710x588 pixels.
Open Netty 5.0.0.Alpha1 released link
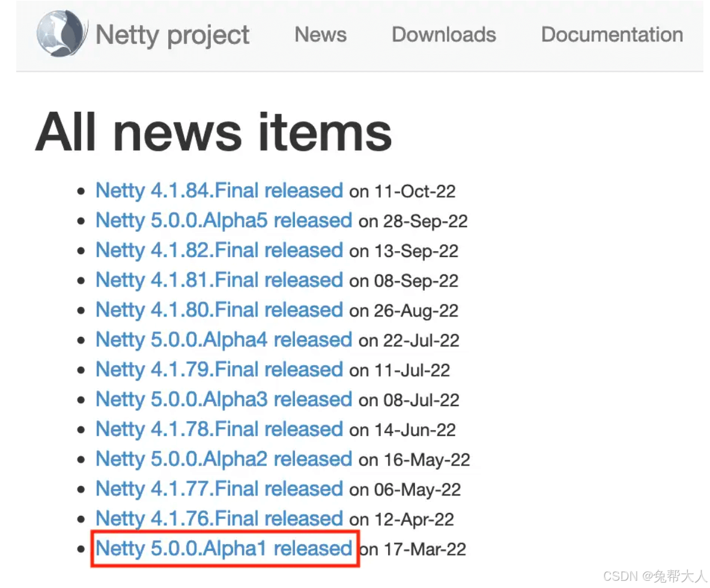click(x=223, y=548)
